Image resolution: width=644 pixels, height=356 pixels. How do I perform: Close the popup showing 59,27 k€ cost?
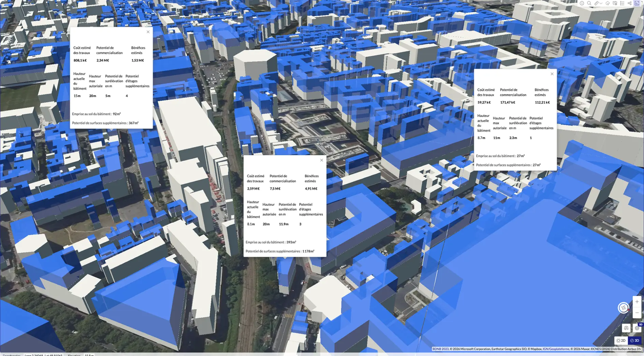(x=552, y=74)
